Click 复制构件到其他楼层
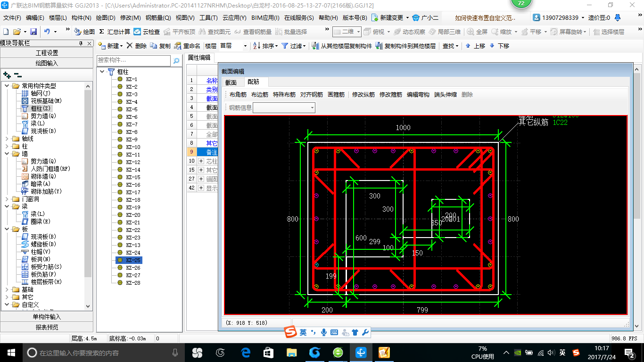 tap(405, 46)
